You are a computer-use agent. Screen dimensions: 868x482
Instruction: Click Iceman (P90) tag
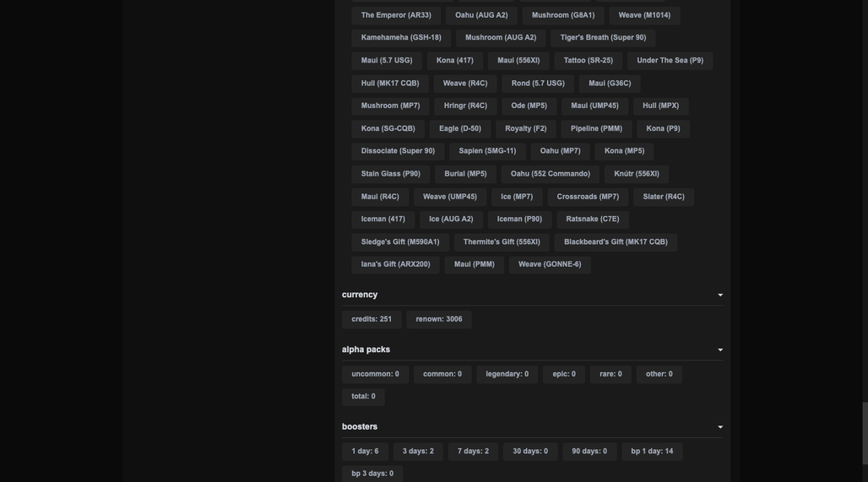tap(519, 219)
